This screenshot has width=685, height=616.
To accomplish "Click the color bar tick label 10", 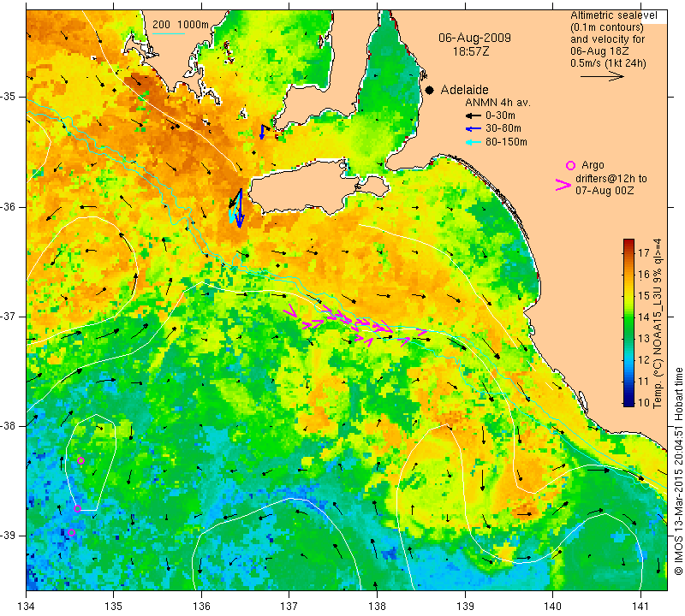I will pos(644,403).
